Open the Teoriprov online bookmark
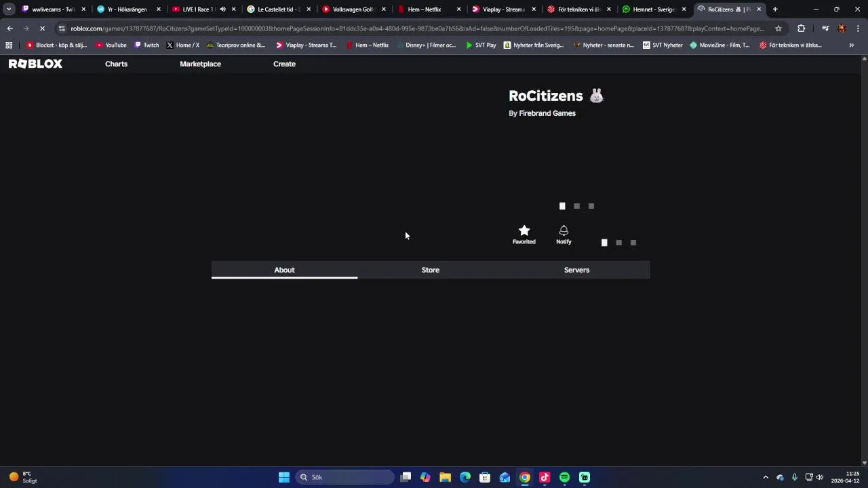868x488 pixels. click(235, 45)
